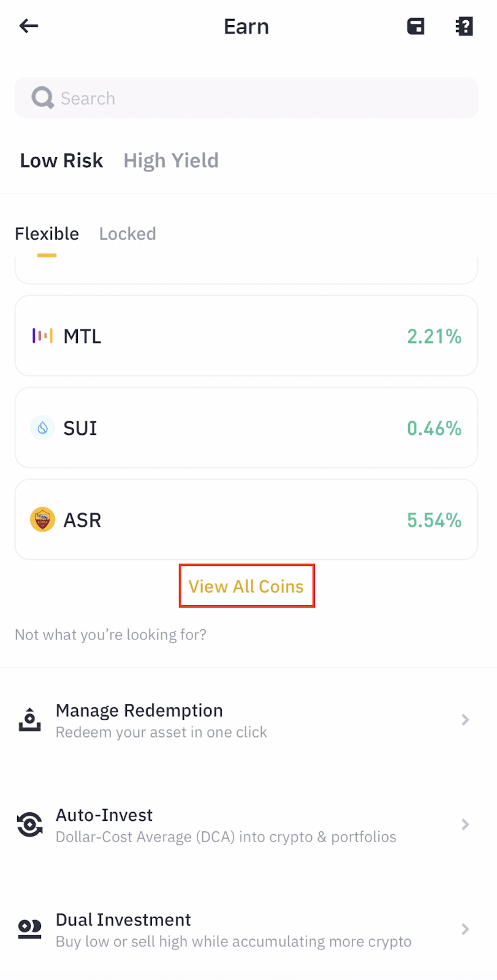497x980 pixels.
Task: Open the View All Coins link
Action: tap(246, 586)
